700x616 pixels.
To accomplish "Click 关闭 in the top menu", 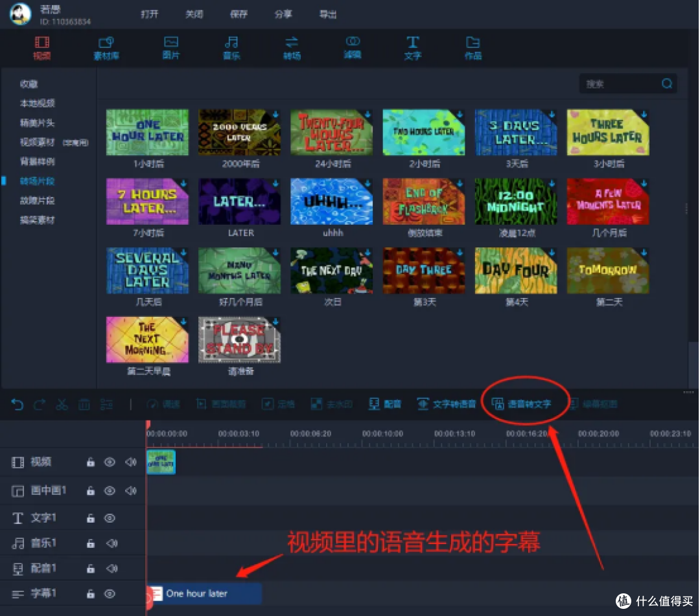I will click(194, 14).
